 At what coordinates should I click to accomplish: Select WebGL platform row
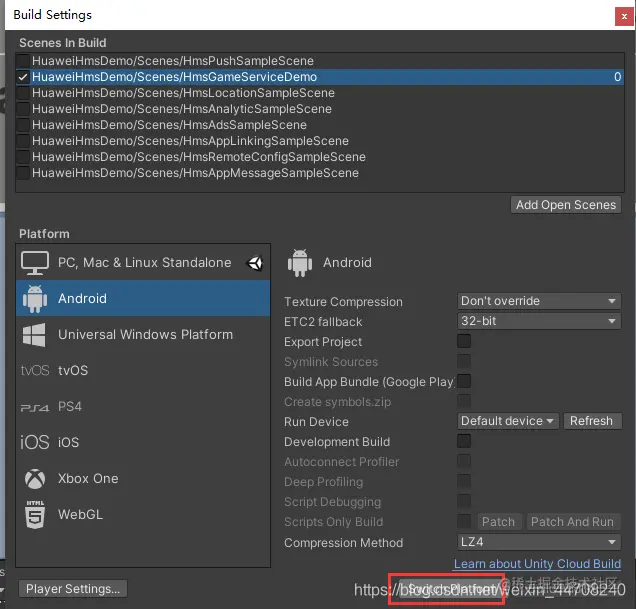(x=143, y=514)
